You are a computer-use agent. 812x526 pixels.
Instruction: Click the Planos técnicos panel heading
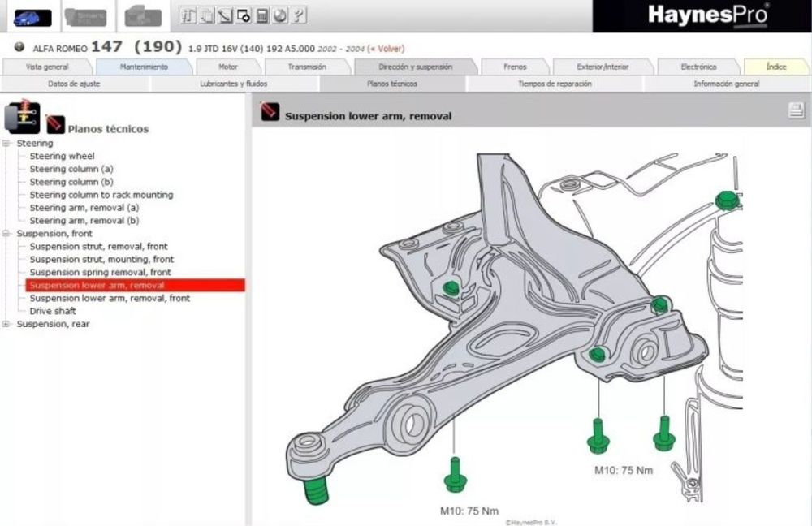coord(108,129)
